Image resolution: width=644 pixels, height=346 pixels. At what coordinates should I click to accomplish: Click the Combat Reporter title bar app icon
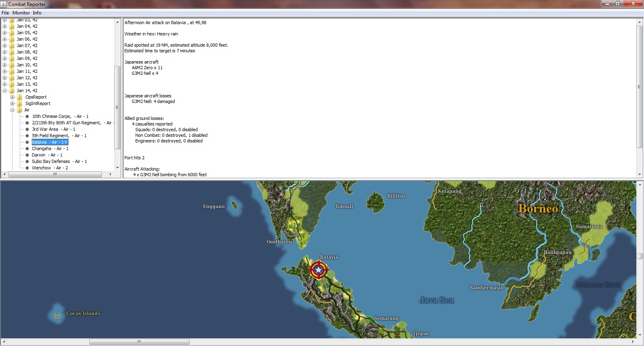coord(4,4)
